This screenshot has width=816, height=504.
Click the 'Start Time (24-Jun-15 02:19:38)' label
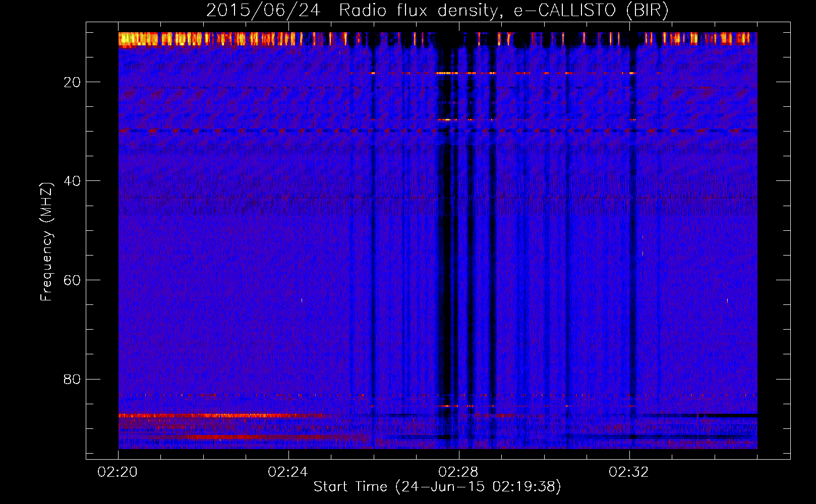point(437,487)
